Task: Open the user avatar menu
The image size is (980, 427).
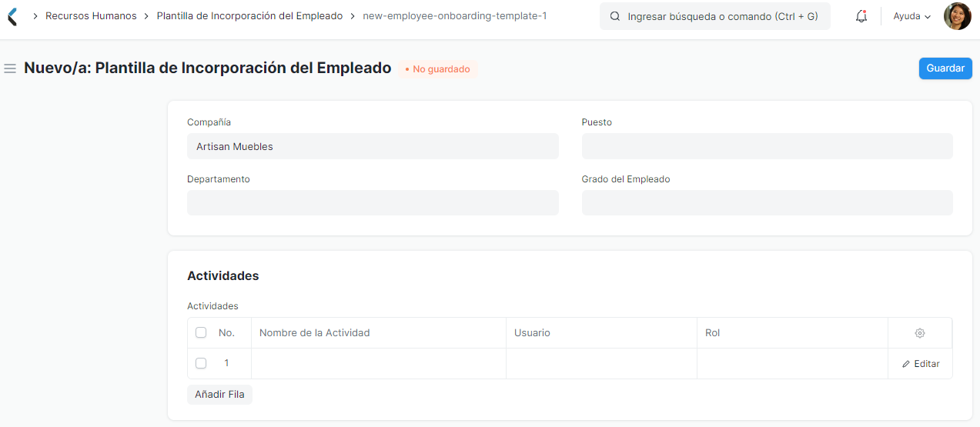Action: pos(957,16)
